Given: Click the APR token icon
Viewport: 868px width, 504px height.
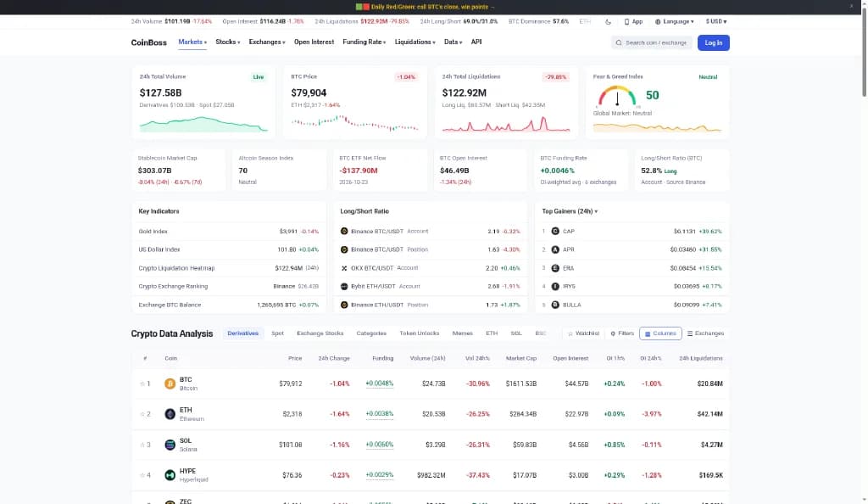Looking at the screenshot, I should (x=555, y=249).
